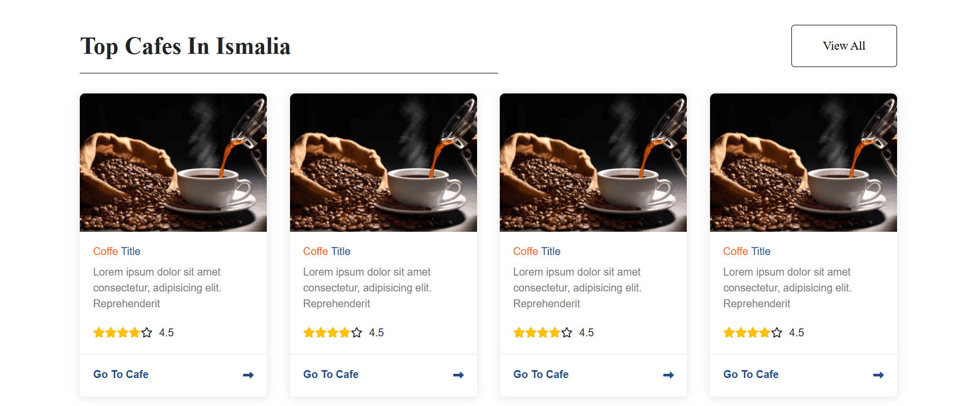Click the arrow icon in the second cafe card
This screenshot has width=980, height=406.
click(458, 375)
